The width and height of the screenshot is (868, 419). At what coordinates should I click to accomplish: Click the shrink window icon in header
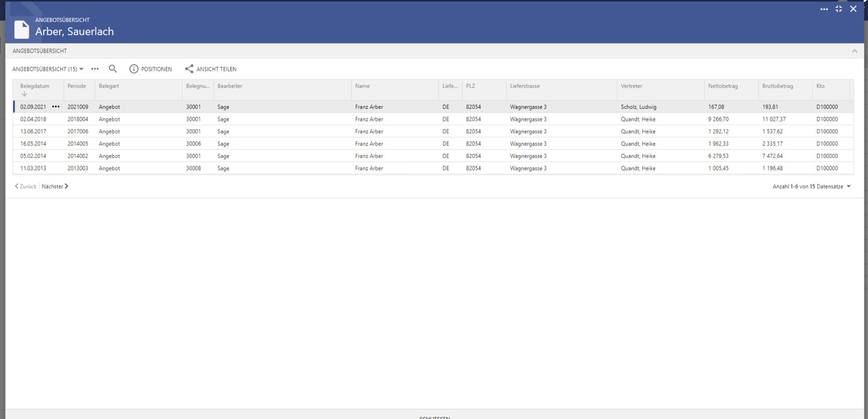[x=838, y=9]
